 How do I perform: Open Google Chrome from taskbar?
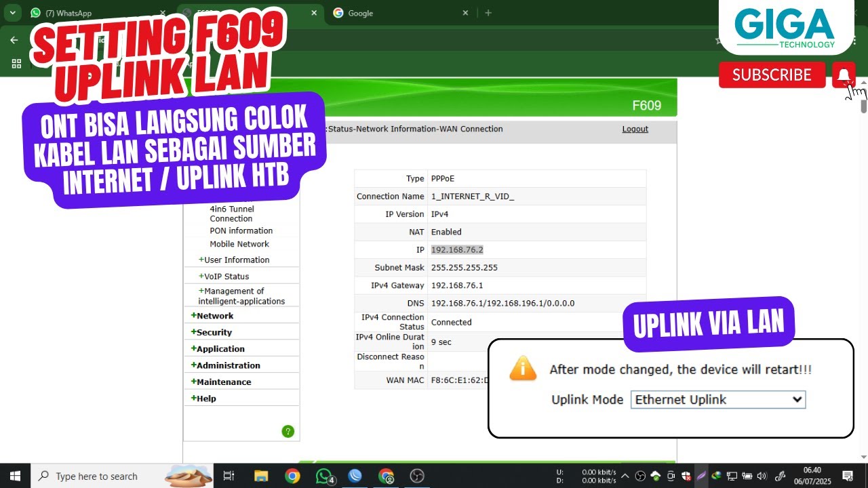(x=292, y=476)
